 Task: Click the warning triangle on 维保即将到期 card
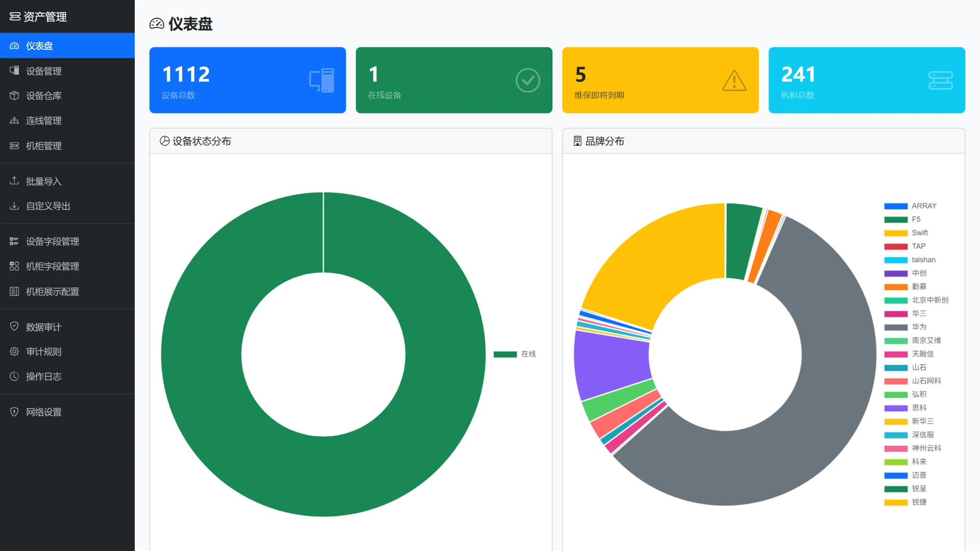tap(734, 81)
